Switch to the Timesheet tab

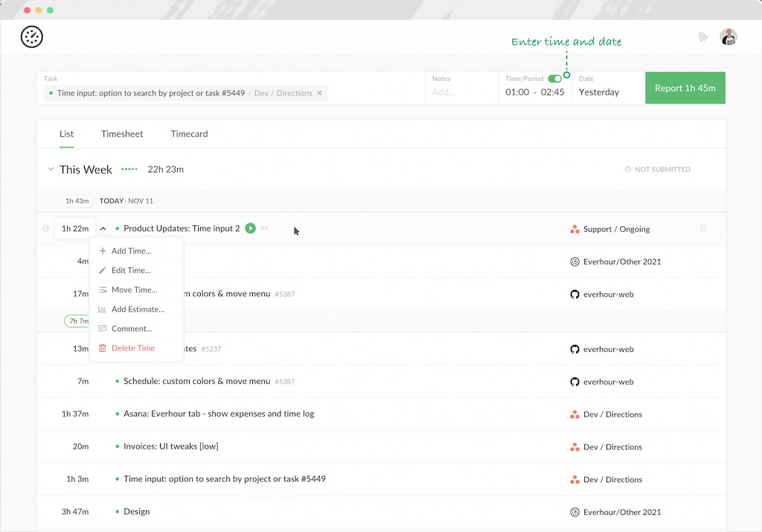point(122,134)
